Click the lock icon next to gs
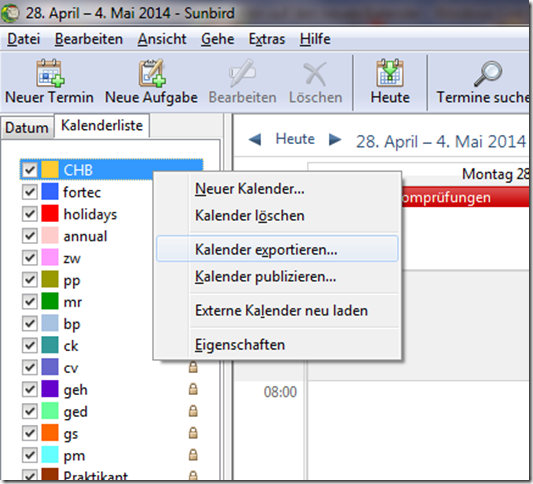The width and height of the screenshot is (533, 484). [193, 433]
